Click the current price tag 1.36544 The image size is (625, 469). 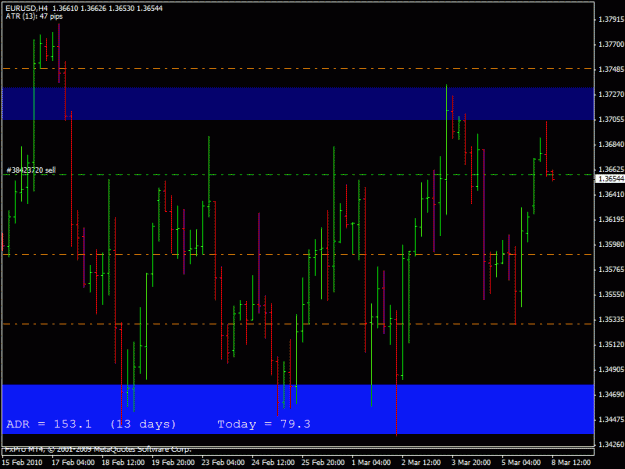pyautogui.click(x=611, y=179)
